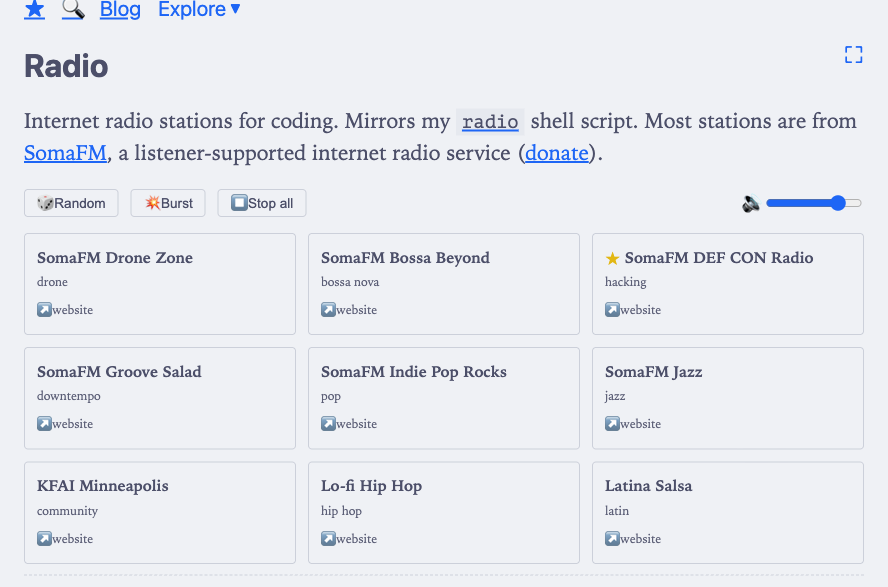Open the donate link
This screenshot has width=888, height=587.
tap(557, 153)
